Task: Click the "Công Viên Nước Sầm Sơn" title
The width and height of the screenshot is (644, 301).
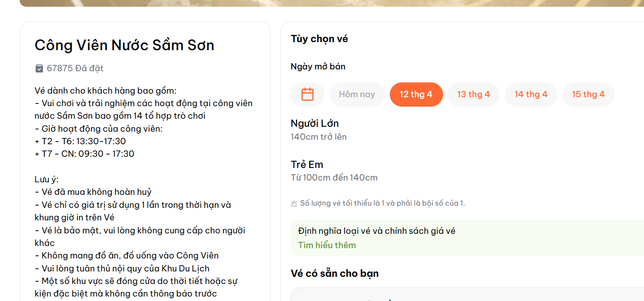Action: pos(124,45)
